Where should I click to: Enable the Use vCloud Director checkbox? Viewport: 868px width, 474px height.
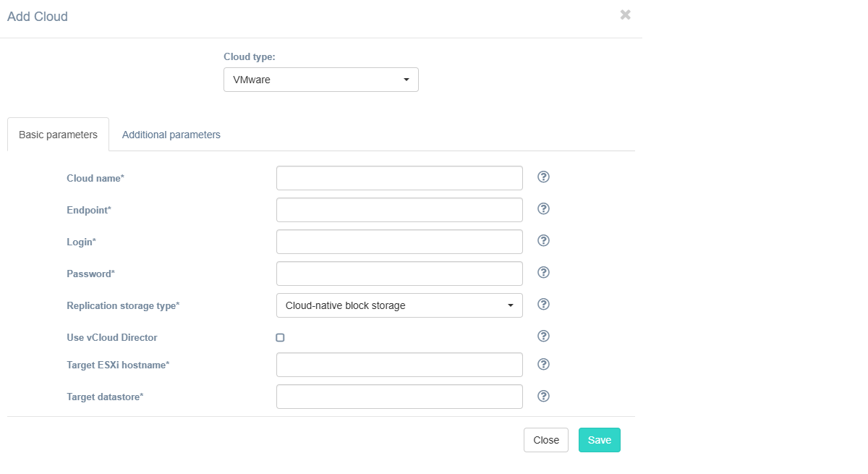click(x=280, y=338)
